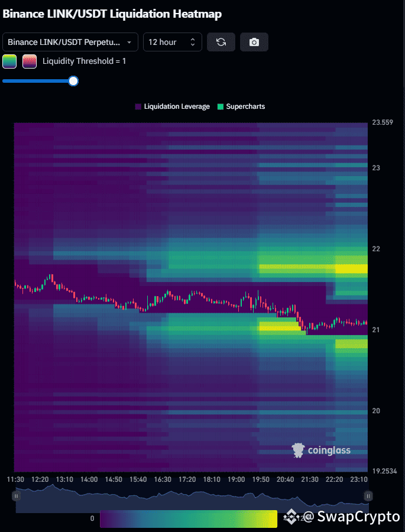Click the 22 price axis label
The image size is (405, 532).
pyautogui.click(x=376, y=249)
